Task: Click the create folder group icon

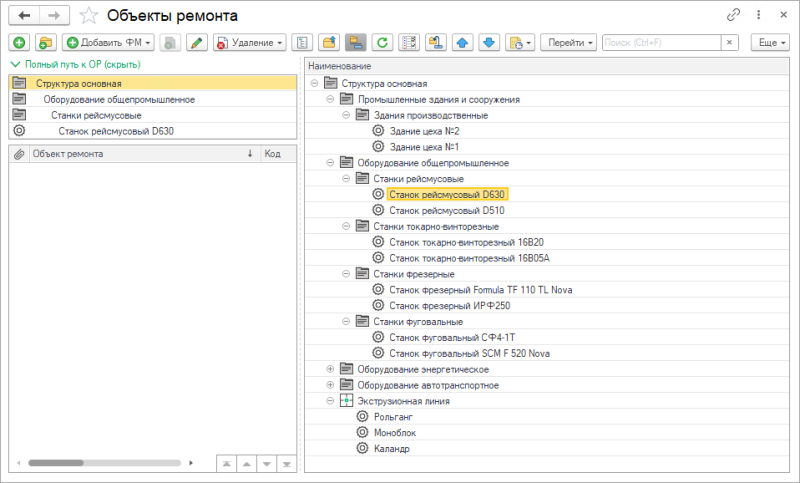Action: tap(46, 42)
